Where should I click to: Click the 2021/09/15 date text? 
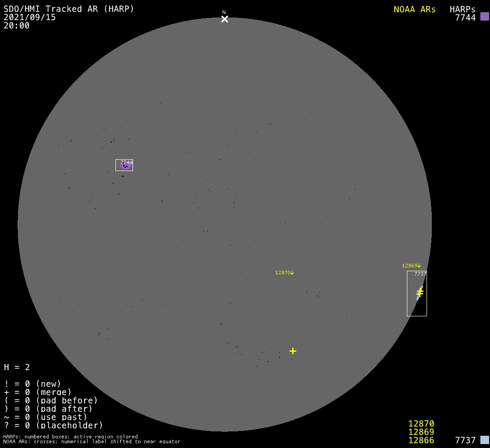[30, 17]
